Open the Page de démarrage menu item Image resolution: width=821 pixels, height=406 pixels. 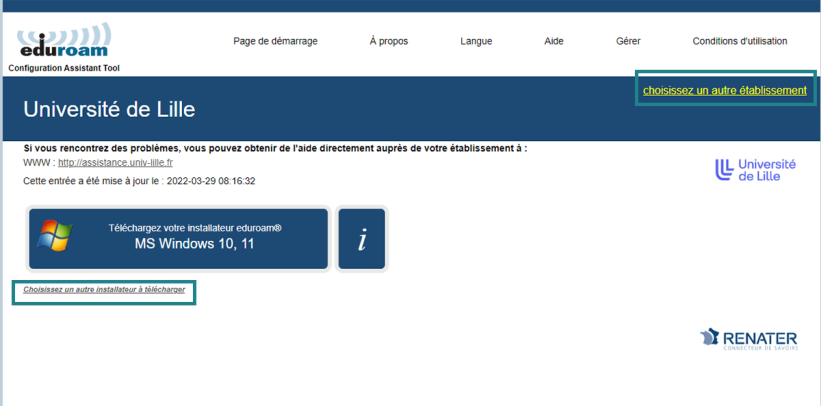275,41
